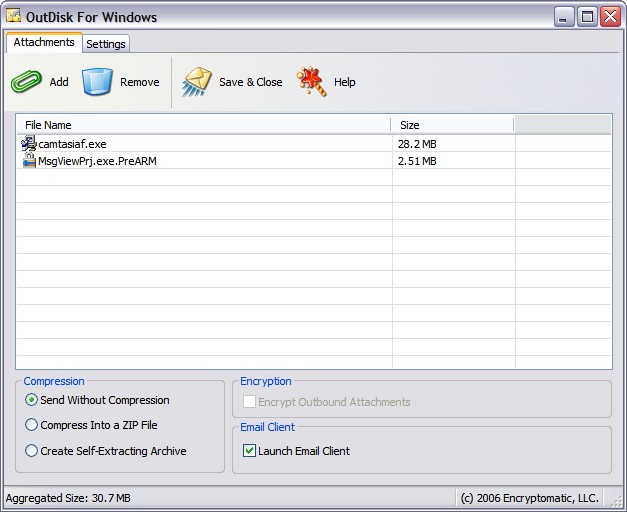This screenshot has height=512, width=627.
Task: Click the 28.2 MB size cell
Action: [417, 144]
